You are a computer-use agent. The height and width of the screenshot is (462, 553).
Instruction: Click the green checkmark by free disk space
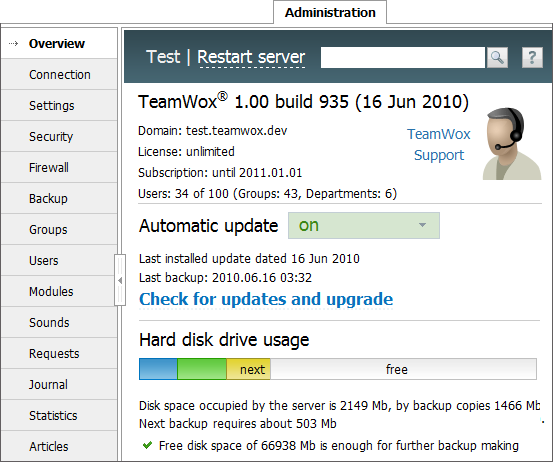click(147, 445)
